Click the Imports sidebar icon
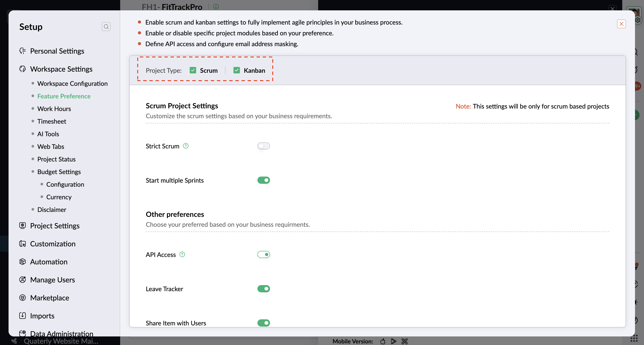Screen dimensions: 644x345 click(23, 315)
